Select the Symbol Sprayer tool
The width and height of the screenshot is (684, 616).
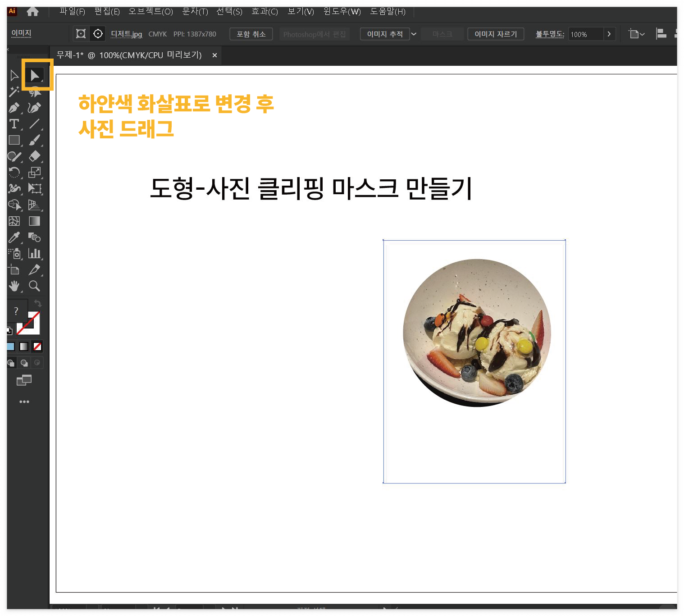[14, 254]
